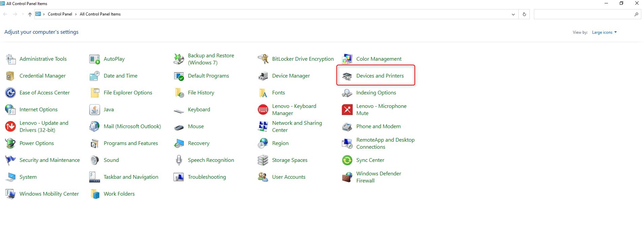
Task: Click the search magnifier icon
Action: tap(636, 14)
